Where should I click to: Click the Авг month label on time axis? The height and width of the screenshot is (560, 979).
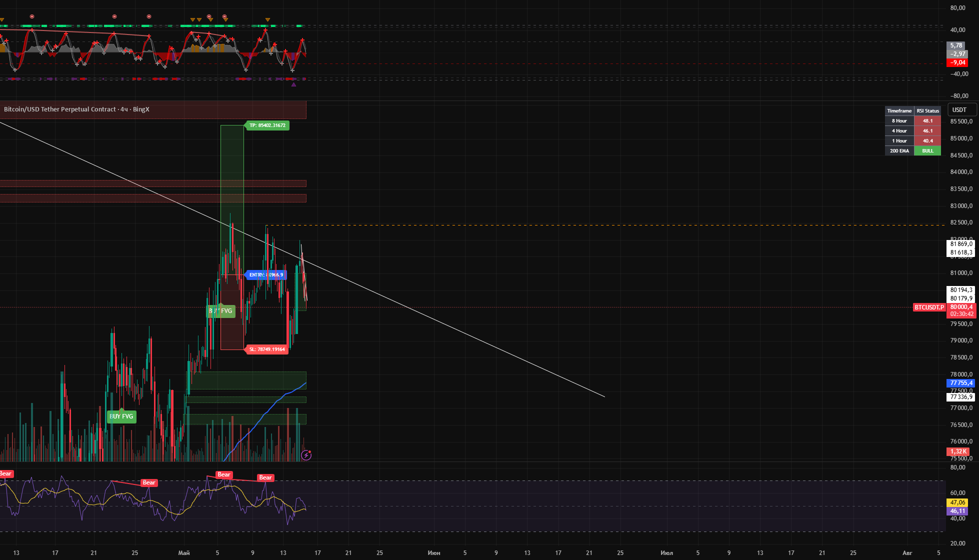(x=907, y=552)
